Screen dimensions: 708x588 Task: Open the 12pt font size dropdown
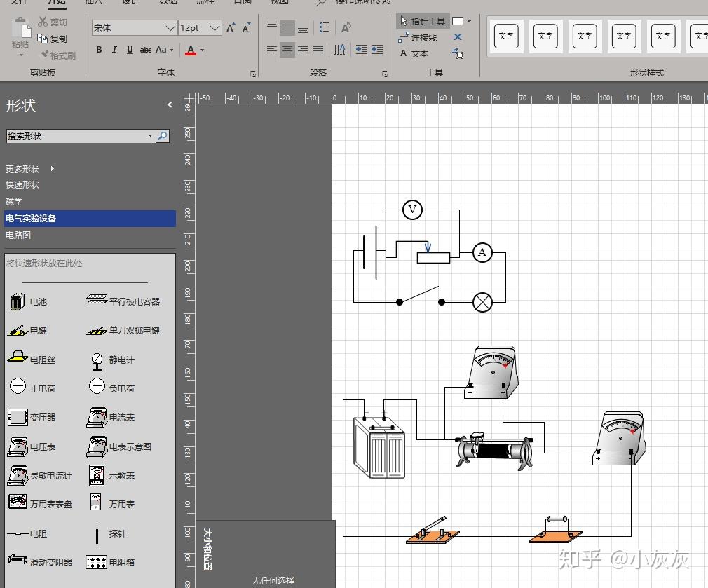(215, 28)
